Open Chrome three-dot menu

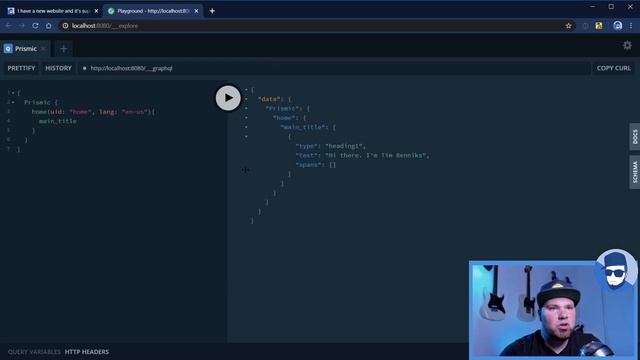pos(631,26)
